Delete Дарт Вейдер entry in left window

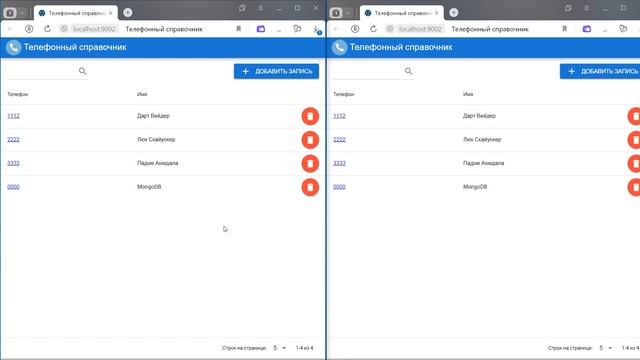tap(310, 116)
